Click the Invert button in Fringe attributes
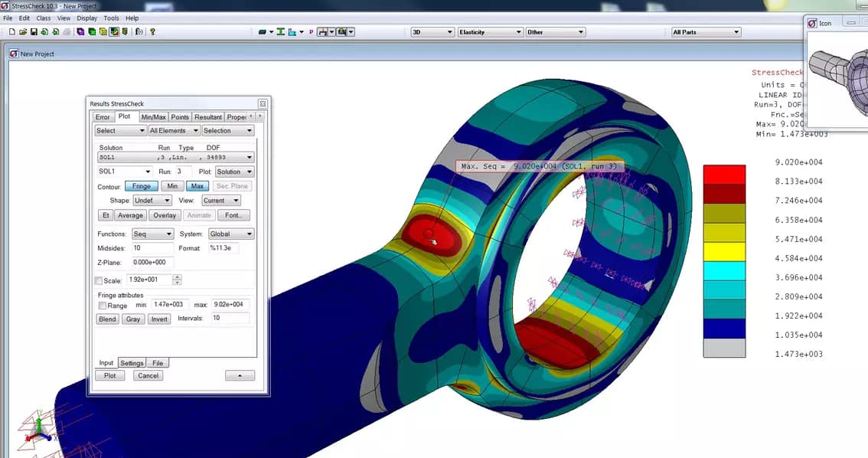The image size is (868, 458). [158, 319]
